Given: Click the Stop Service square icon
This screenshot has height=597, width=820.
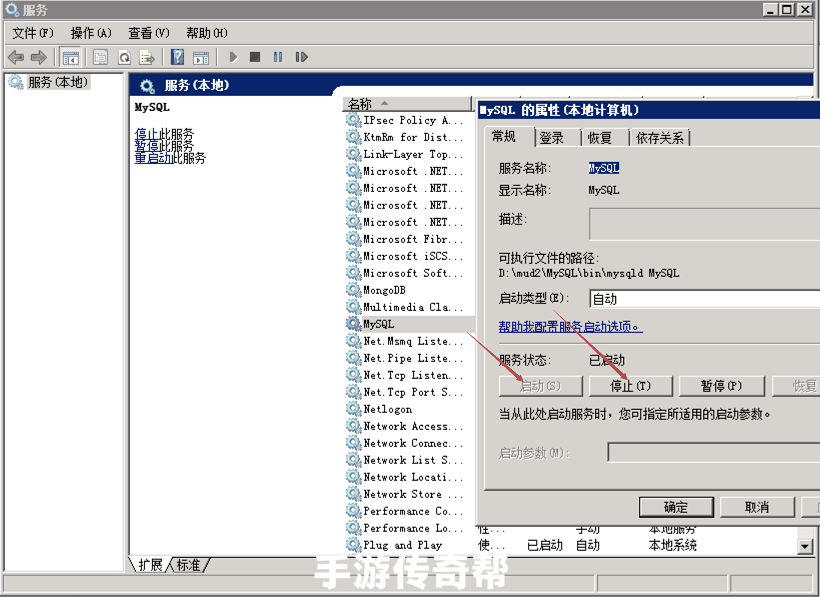Looking at the screenshot, I should point(255,56).
